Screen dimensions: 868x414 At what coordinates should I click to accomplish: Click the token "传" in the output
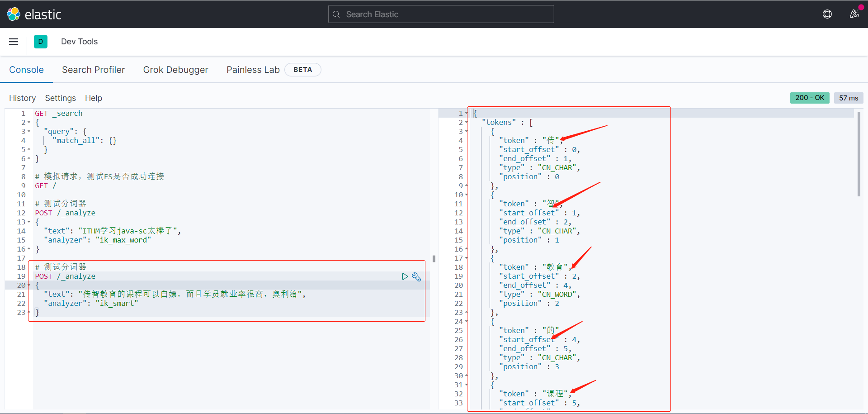click(x=551, y=140)
